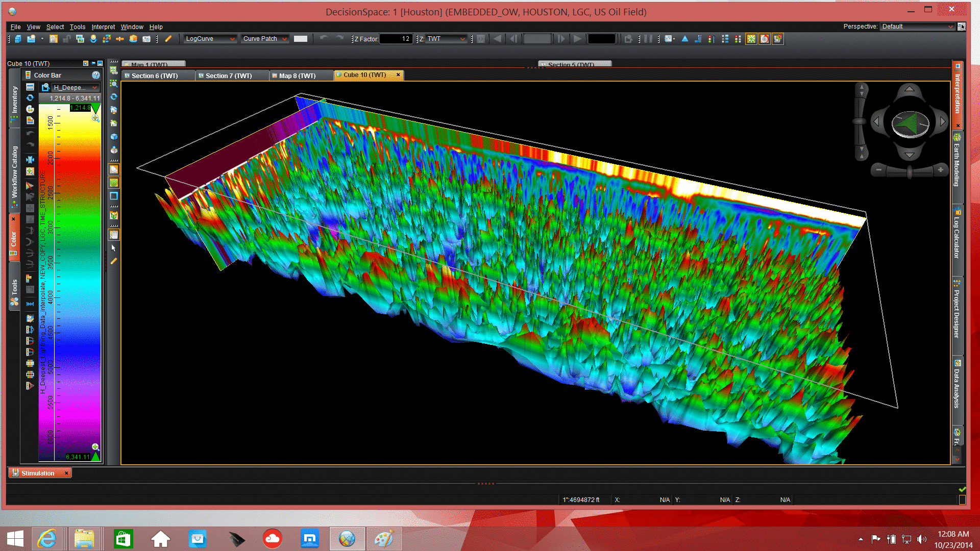Click the camera snapshot toolbar icon

click(x=146, y=39)
